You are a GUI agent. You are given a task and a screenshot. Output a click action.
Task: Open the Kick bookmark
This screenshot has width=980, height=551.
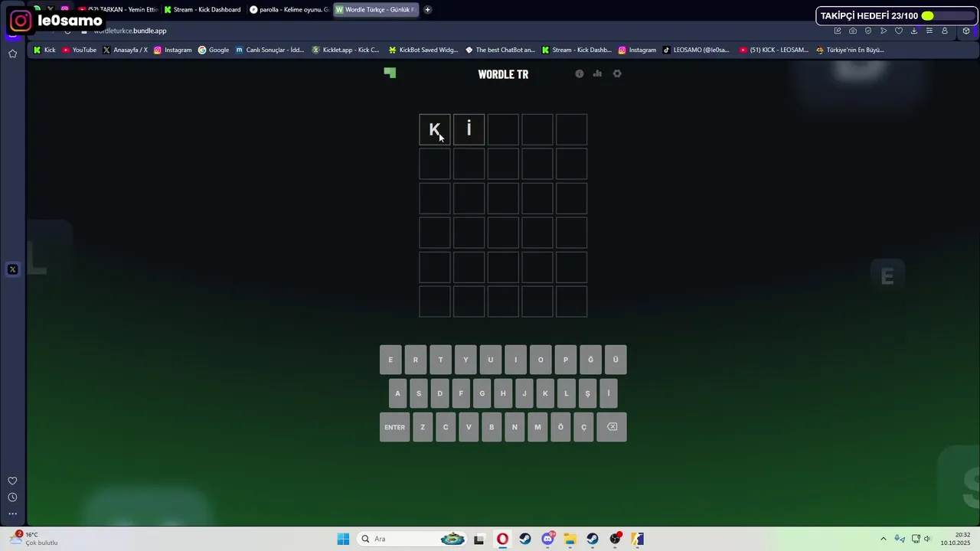click(x=44, y=50)
